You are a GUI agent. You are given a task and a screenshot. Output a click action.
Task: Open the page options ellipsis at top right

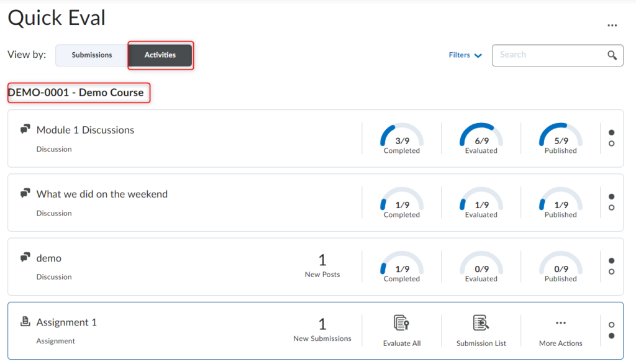pos(612,25)
